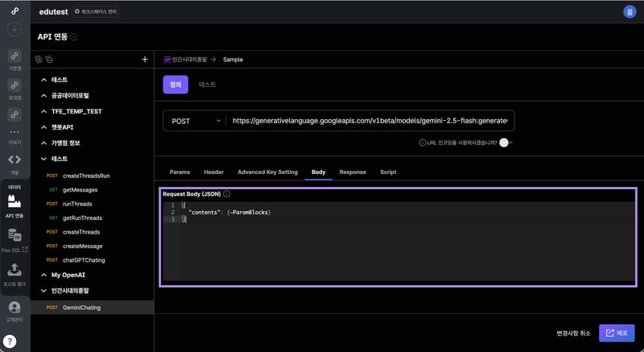Click the request URL input field
Viewport: 644px width, 352px height.
(x=369, y=121)
